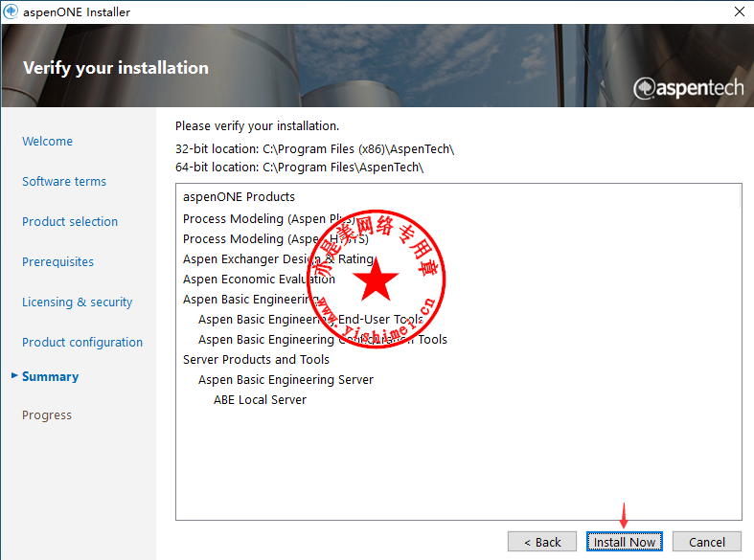Screen dimensions: 754x560
Task: Click the Install Now button
Action: [624, 542]
